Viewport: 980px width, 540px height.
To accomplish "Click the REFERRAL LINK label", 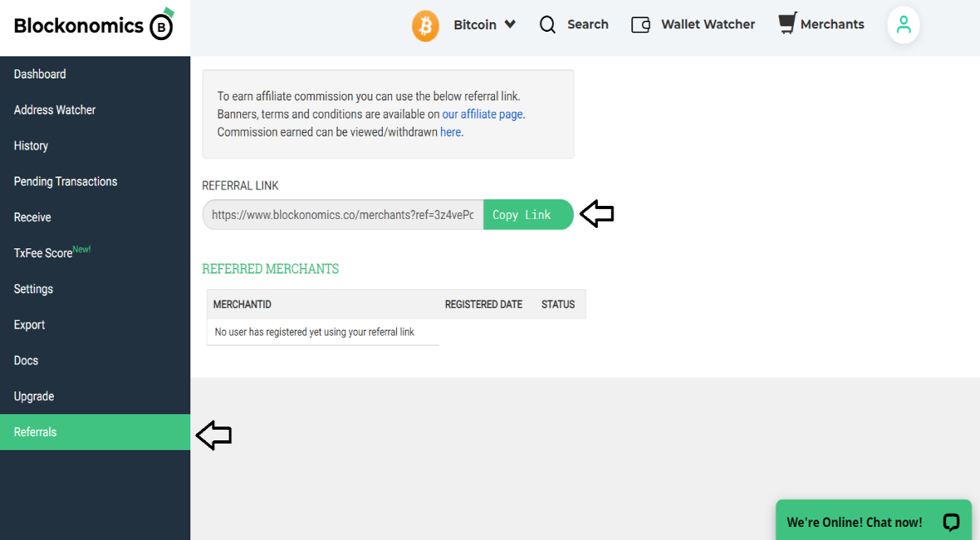I will pos(240,186).
